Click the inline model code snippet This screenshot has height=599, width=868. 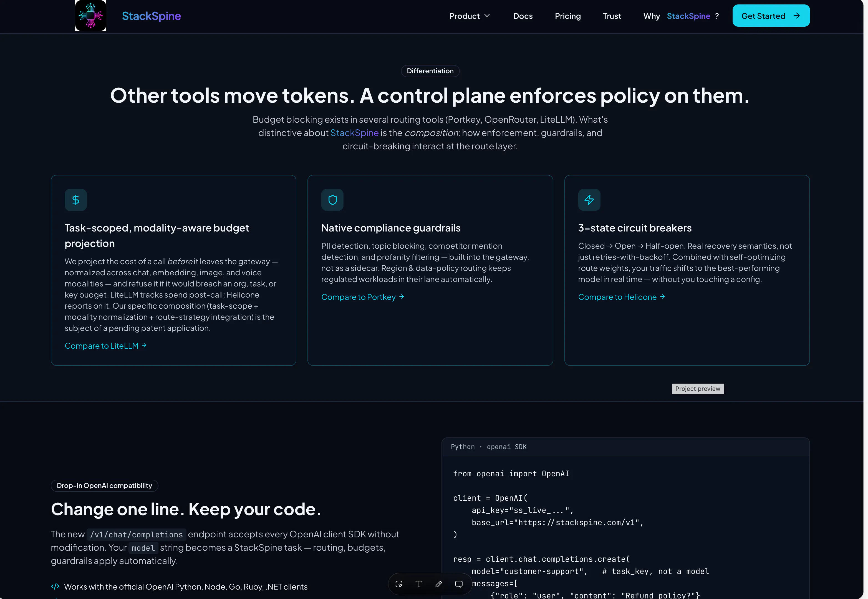click(143, 548)
